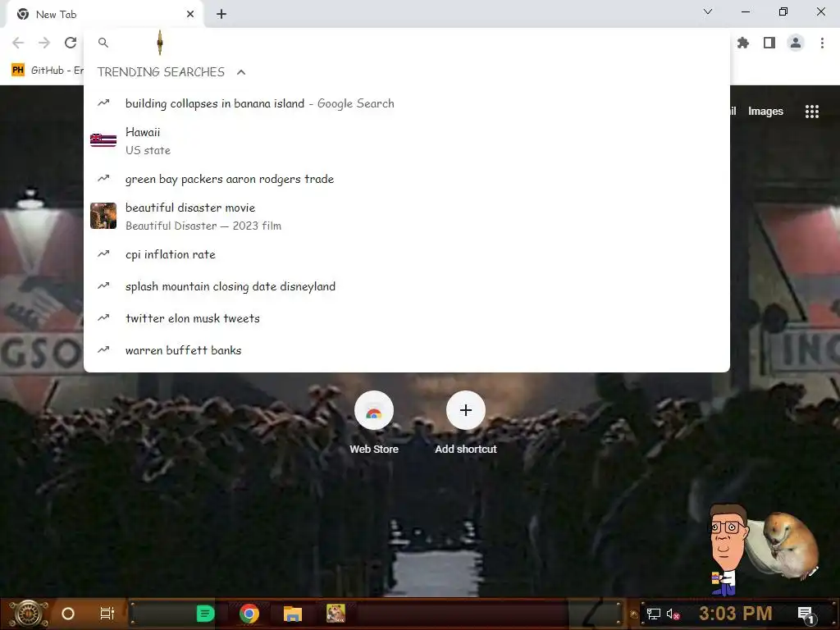Click the muted volume tray icon
This screenshot has height=630, width=840.
tap(673, 614)
